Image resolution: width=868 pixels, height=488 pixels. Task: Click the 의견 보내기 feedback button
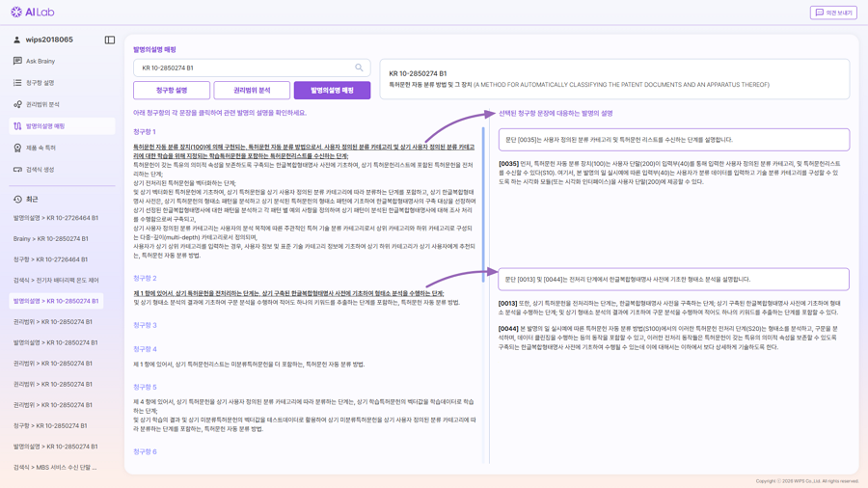(x=833, y=13)
